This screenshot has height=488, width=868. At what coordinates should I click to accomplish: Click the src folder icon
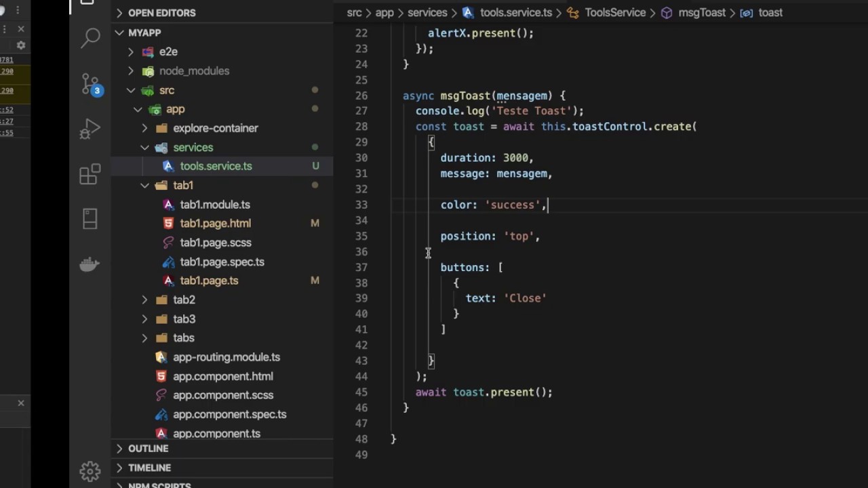click(x=147, y=90)
